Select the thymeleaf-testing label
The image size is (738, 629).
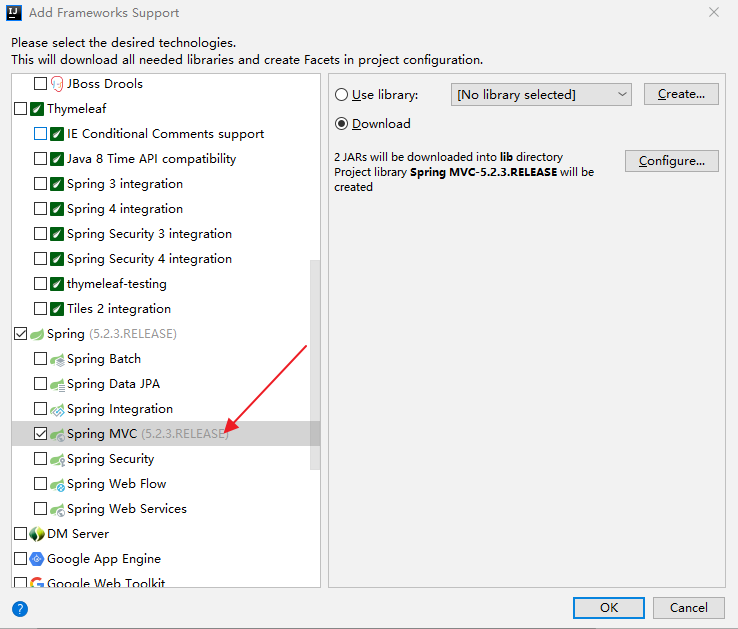pyautogui.click(x=117, y=284)
